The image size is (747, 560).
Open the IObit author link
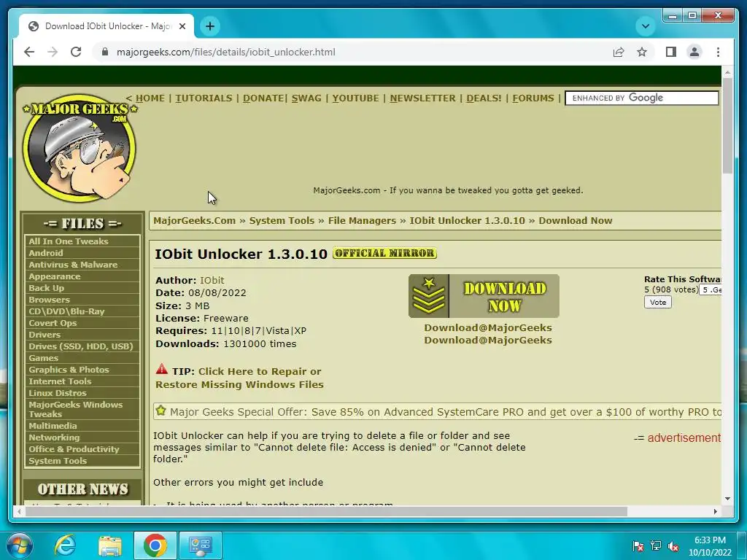[x=212, y=281]
